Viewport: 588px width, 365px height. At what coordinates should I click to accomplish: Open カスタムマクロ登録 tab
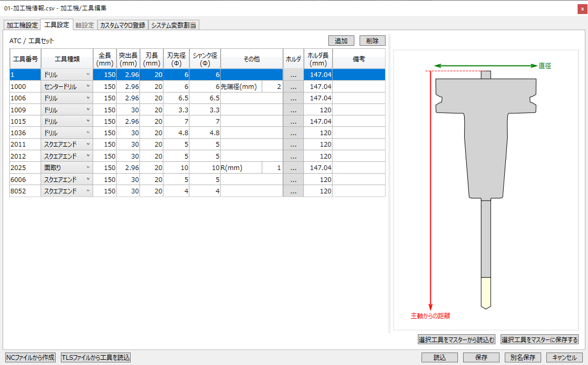pyautogui.click(x=122, y=25)
